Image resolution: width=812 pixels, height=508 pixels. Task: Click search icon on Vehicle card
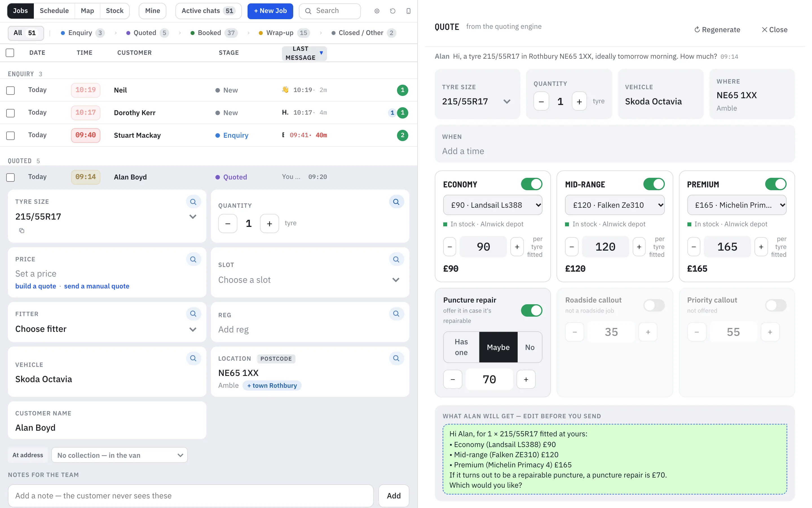[193, 358]
